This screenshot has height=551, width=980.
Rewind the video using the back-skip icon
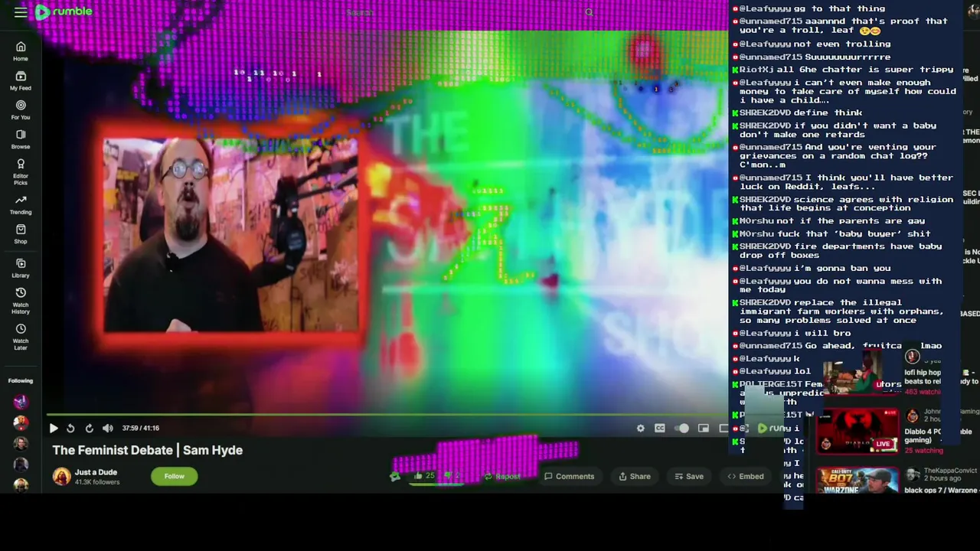70,429
